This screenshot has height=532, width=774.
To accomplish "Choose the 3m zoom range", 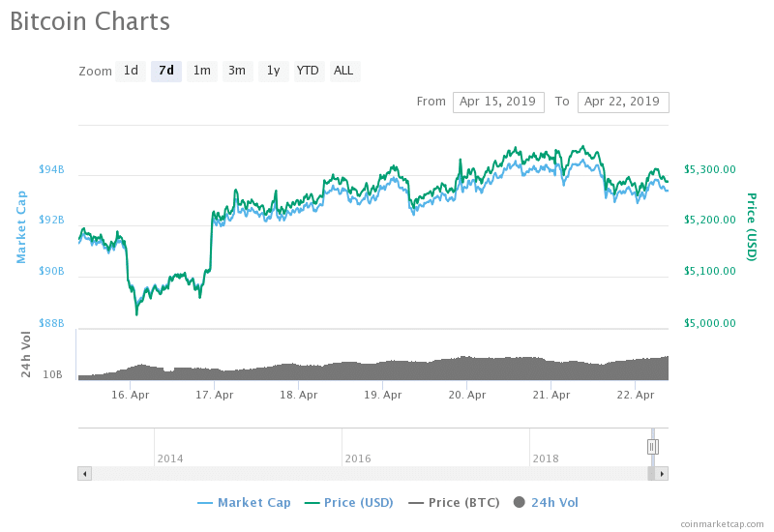I will coord(237,71).
